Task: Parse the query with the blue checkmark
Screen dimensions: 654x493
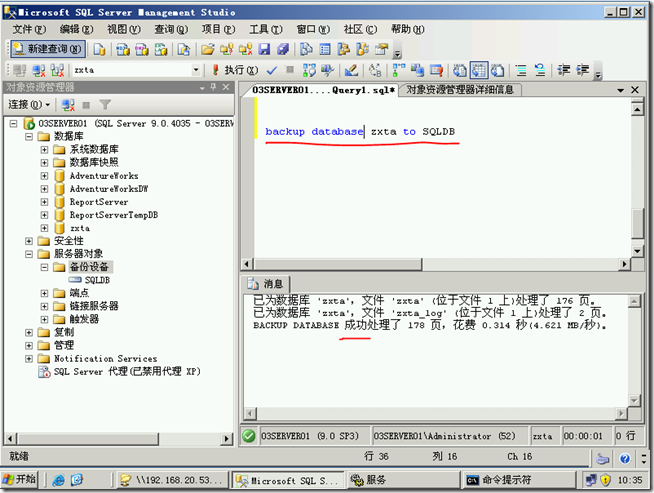Action: pos(272,70)
